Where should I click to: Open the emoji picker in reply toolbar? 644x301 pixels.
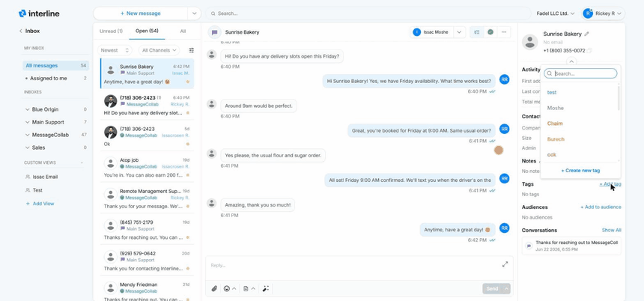coord(227,289)
